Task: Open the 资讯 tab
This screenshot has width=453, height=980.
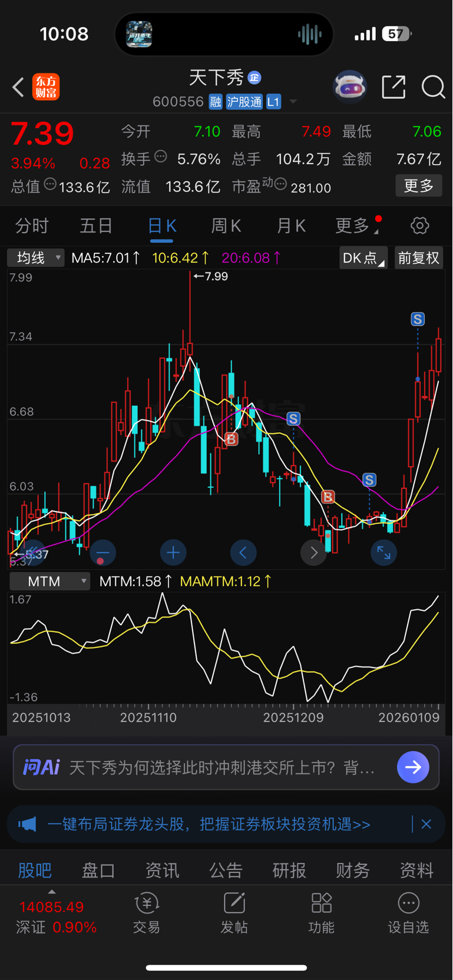Action: pos(162,871)
